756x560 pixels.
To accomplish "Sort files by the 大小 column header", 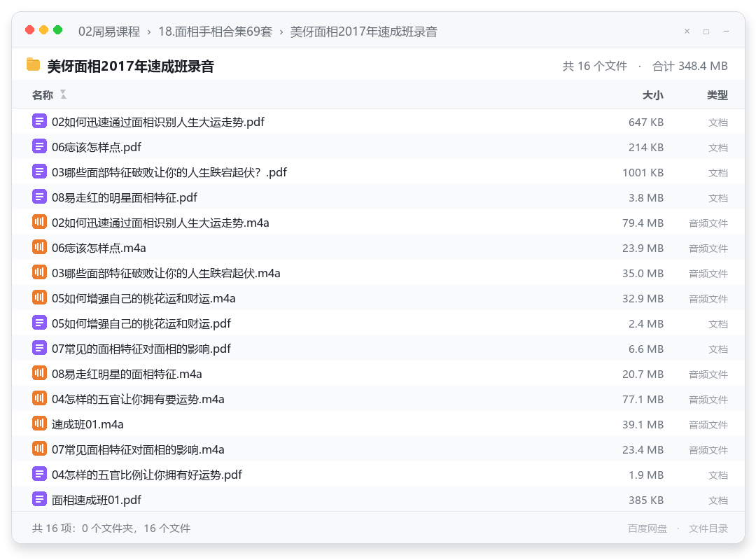I will coord(653,95).
